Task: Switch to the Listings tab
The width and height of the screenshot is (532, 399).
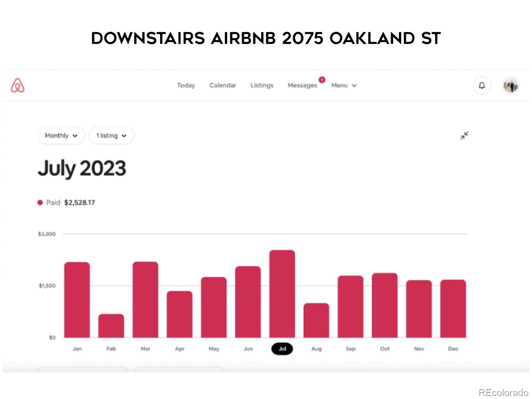Action: click(x=262, y=85)
